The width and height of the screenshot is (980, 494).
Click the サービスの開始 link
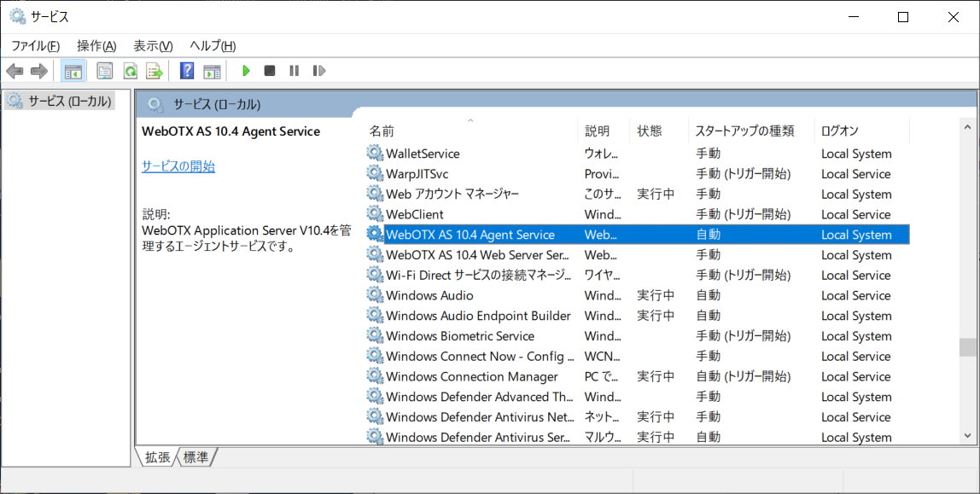pos(178,166)
